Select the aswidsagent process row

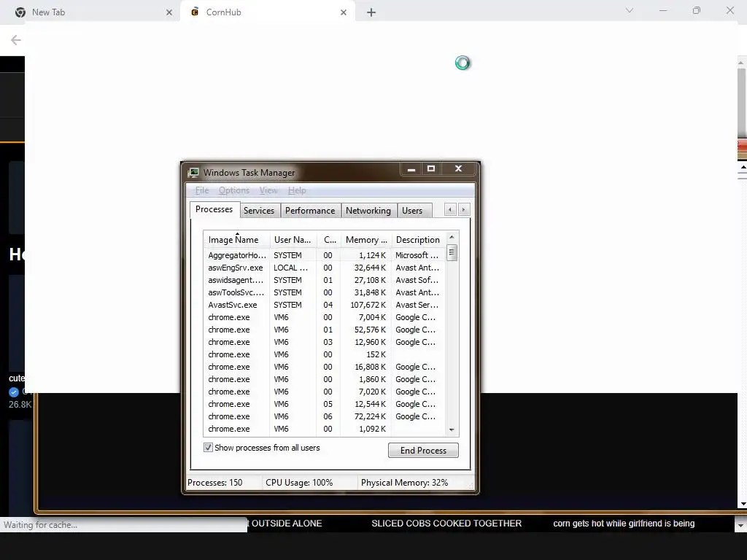(x=325, y=280)
